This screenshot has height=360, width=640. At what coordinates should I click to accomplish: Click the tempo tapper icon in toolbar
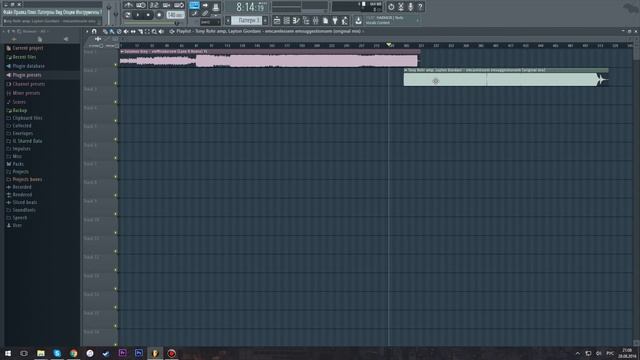[x=345, y=20]
